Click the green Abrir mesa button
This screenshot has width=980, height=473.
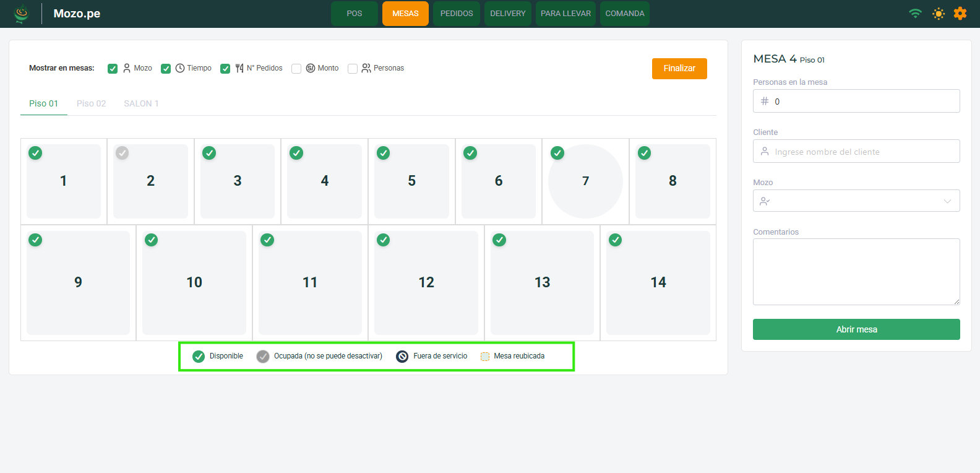pos(856,329)
